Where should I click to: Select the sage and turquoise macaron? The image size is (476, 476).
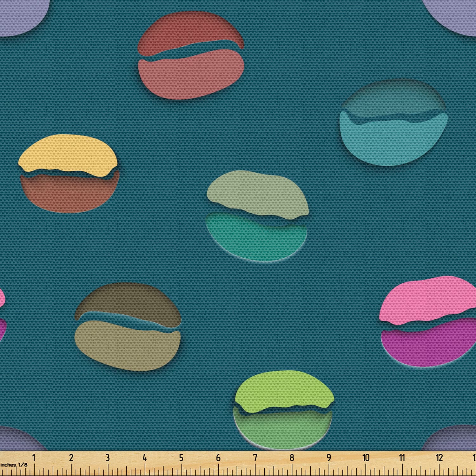[257, 216]
